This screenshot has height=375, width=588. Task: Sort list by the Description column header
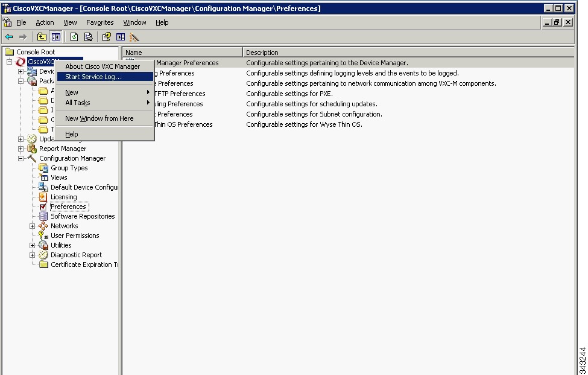408,53
